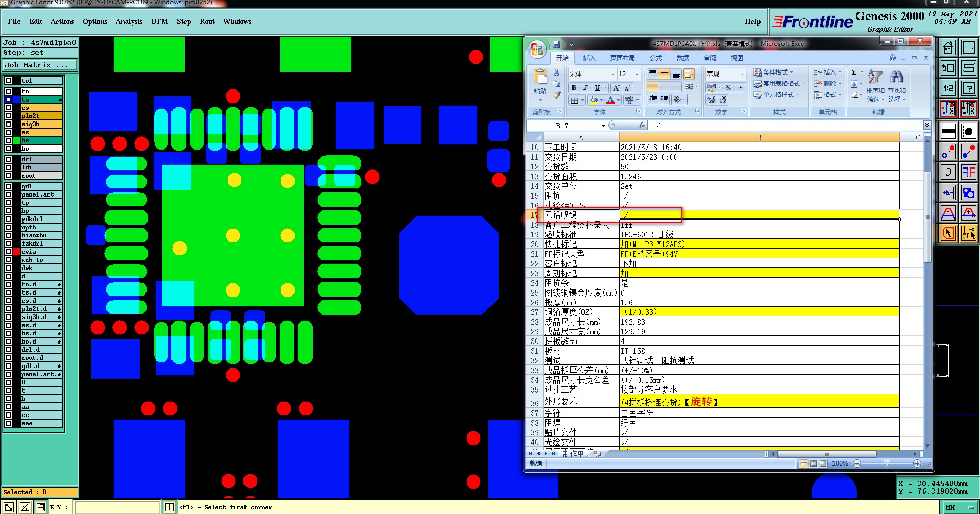The image size is (980, 514).
Task: Click the Help menu in Genesis
Action: (752, 21)
